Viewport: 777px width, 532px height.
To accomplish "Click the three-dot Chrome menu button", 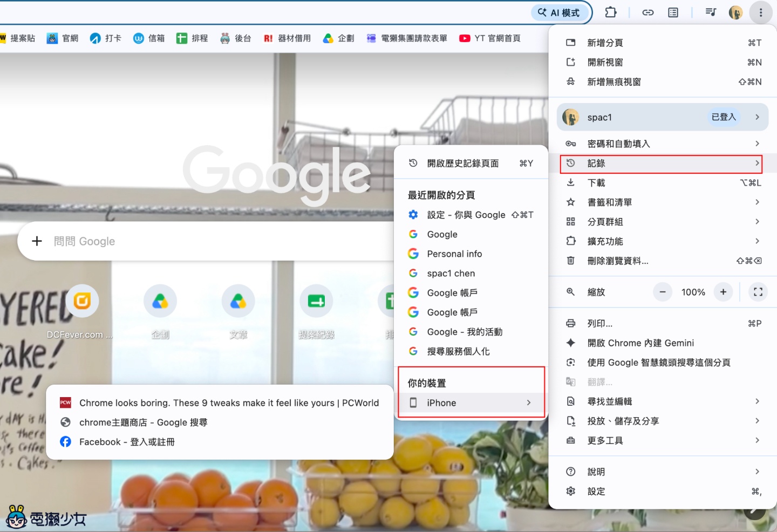I will pyautogui.click(x=761, y=12).
